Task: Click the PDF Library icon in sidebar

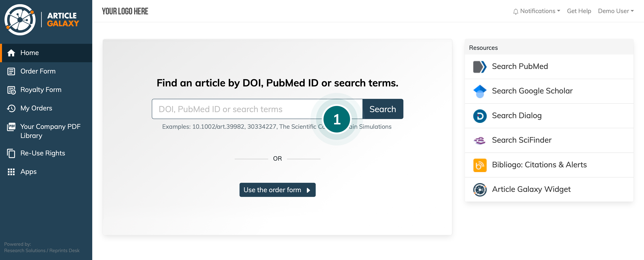Action: coord(11,127)
